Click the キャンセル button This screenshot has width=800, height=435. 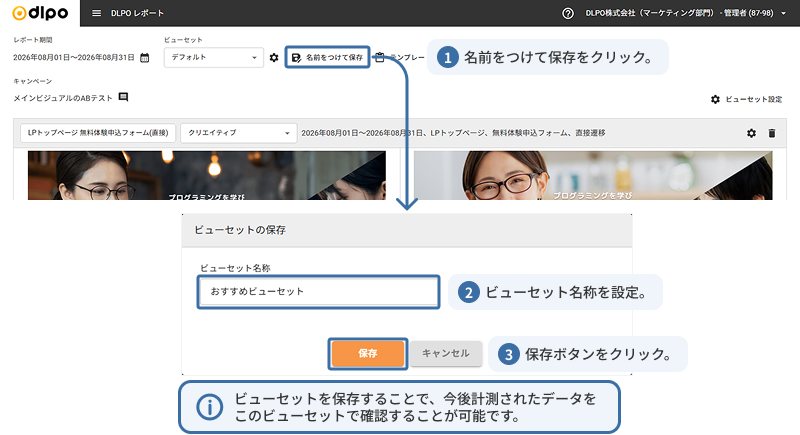pos(446,353)
